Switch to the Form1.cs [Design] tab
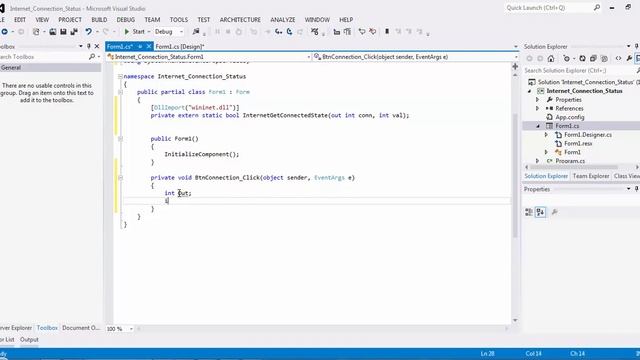Viewport: 640px width, 360px height. pos(180,47)
